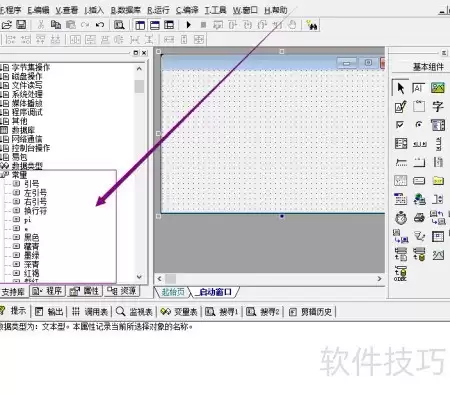Select the 黑色 constant in tree

[x=31, y=237]
